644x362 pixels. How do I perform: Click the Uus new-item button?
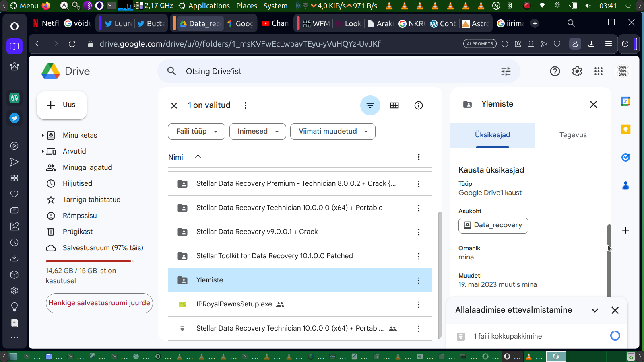62,105
